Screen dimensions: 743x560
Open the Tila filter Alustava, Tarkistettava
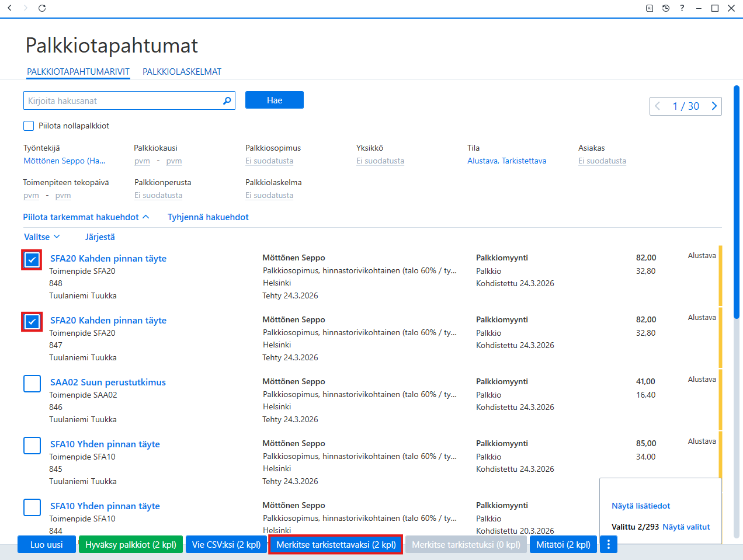506,161
